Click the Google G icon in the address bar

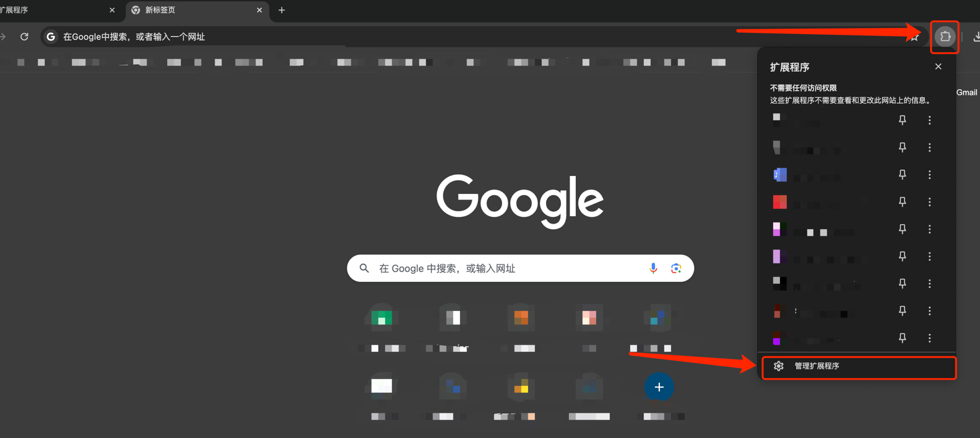pyautogui.click(x=51, y=37)
